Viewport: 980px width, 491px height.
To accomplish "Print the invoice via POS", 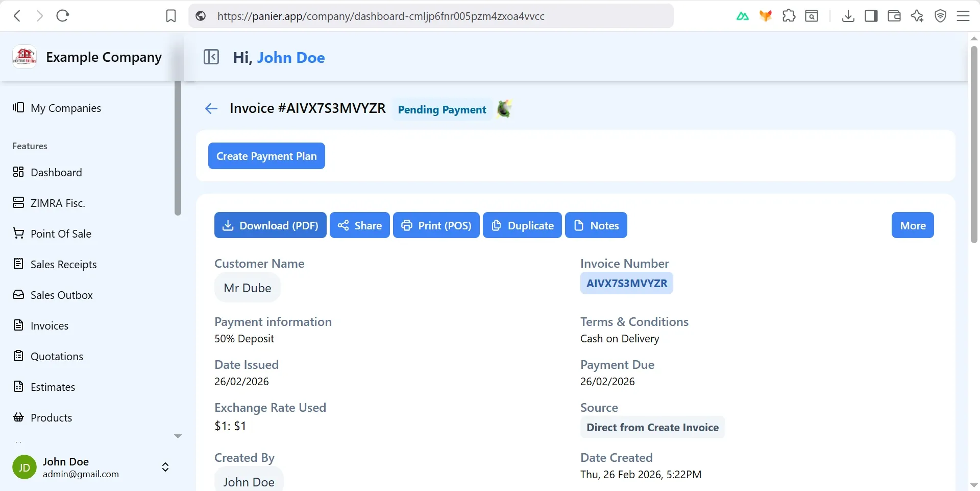I will click(x=436, y=225).
